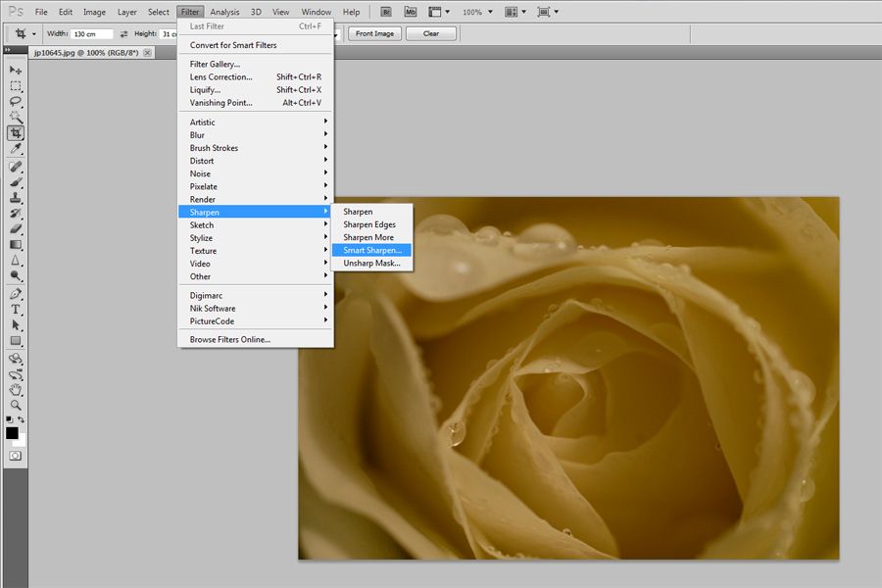This screenshot has height=588, width=882.
Task: Select the History Brush tool
Action: tap(15, 214)
